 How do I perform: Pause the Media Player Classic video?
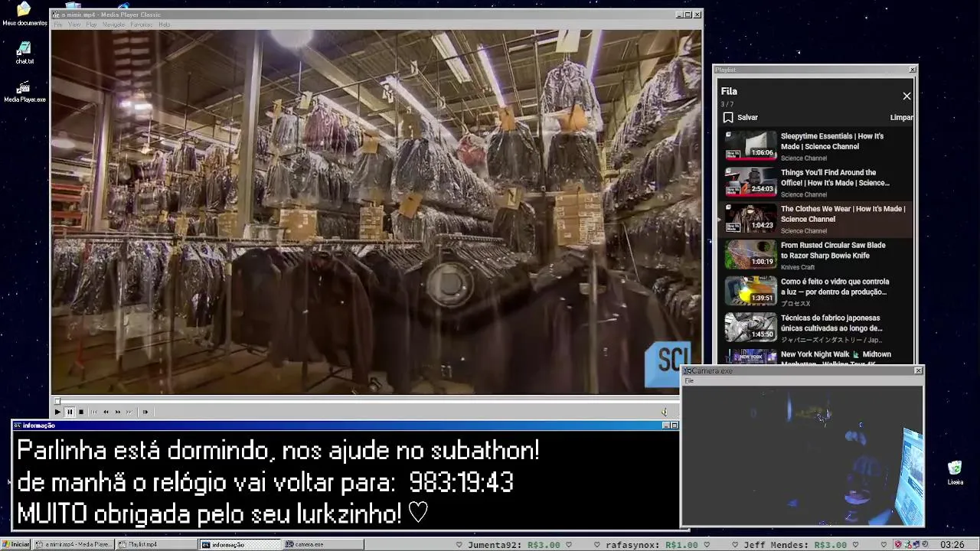pyautogui.click(x=69, y=412)
